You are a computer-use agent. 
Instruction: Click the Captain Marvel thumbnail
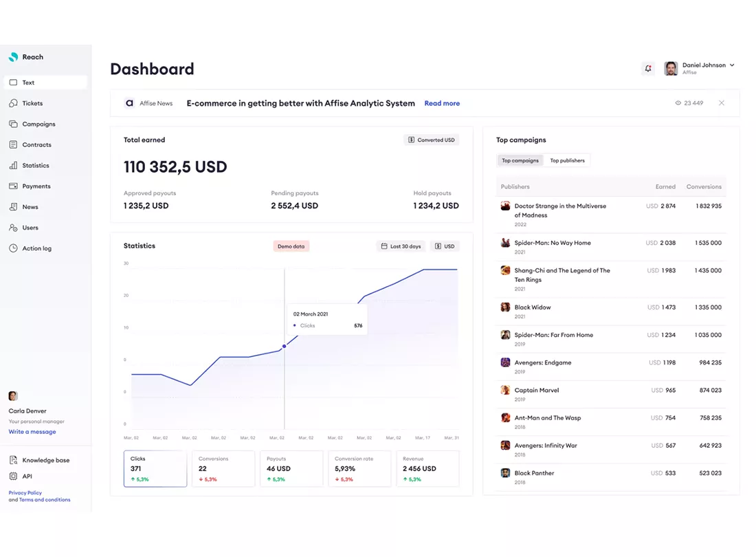coord(505,390)
